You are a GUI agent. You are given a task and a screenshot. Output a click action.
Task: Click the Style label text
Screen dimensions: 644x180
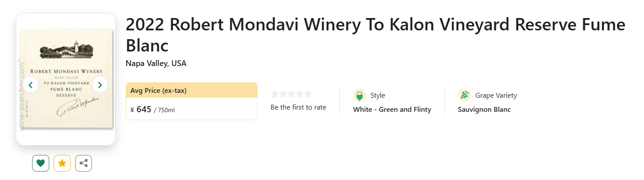[378, 96]
